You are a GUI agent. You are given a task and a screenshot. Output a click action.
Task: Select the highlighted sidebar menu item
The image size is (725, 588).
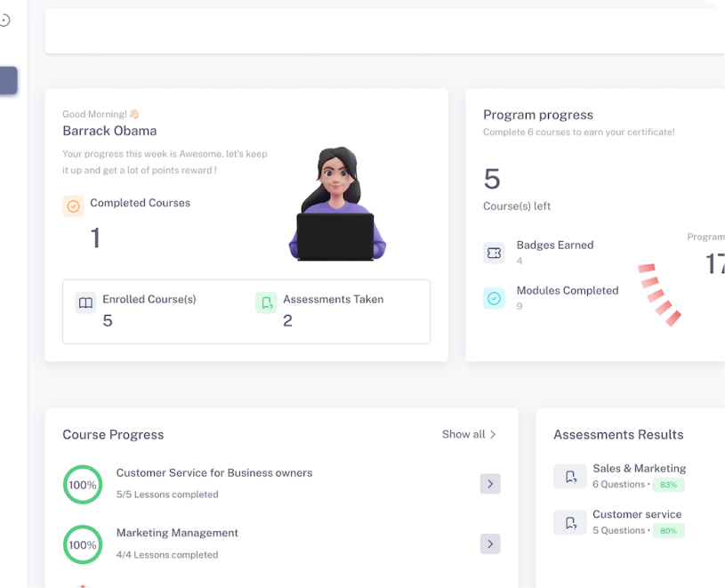[8, 81]
